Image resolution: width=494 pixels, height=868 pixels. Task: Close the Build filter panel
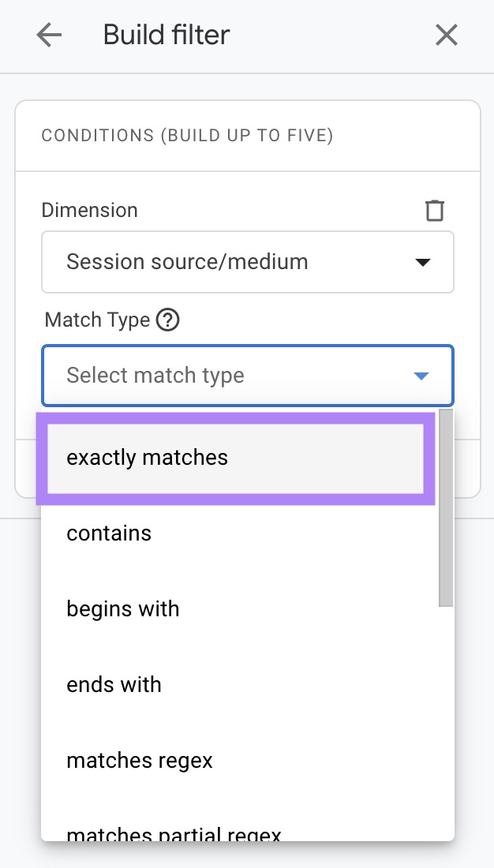[446, 35]
